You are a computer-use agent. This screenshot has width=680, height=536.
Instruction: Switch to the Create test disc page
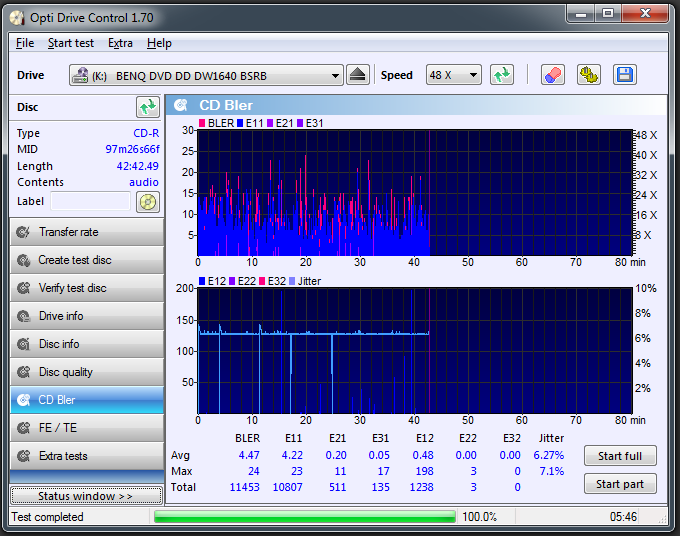[x=87, y=260]
